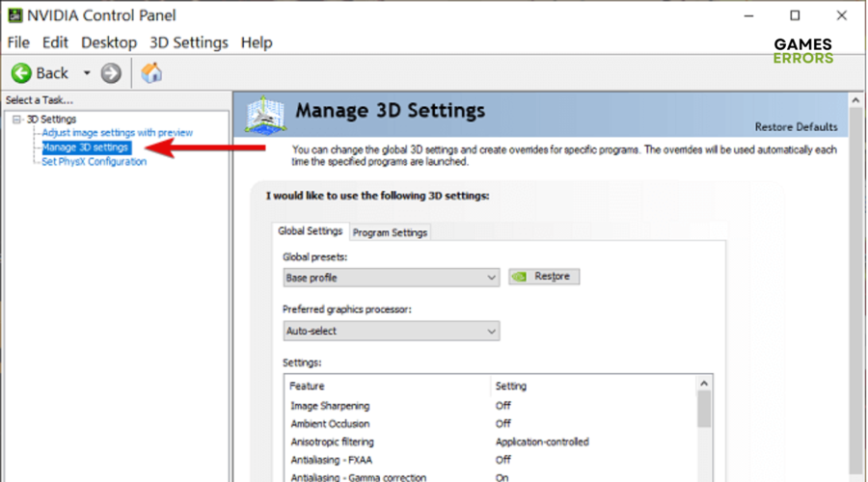The image size is (868, 482).
Task: Open the Edit menu
Action: [x=55, y=42]
